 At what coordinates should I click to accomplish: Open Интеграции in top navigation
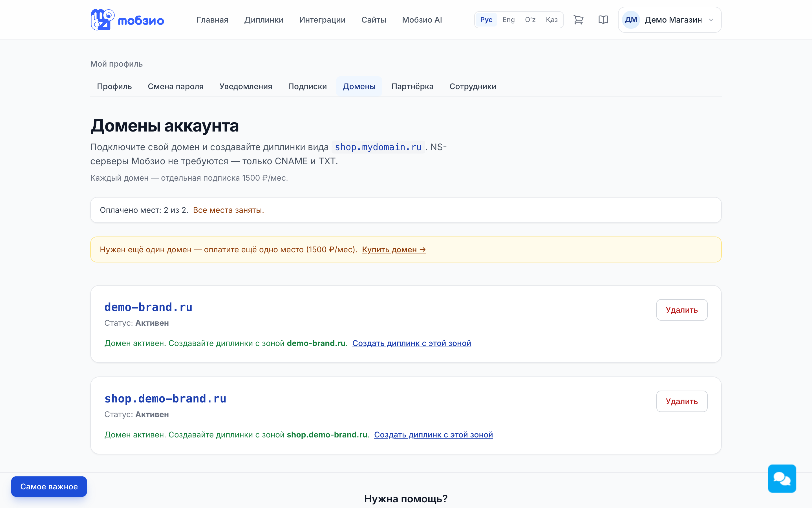click(x=322, y=20)
